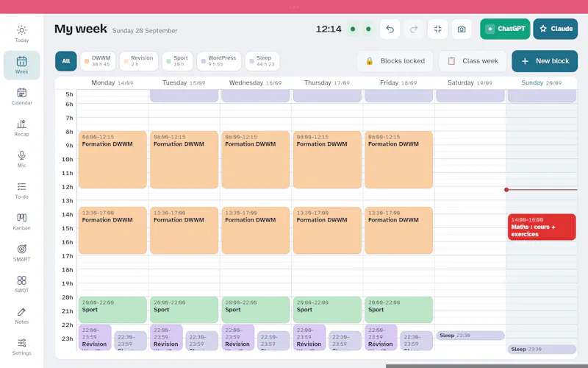
Task: Click the Tuesday 15/09 column header
Action: (x=184, y=82)
